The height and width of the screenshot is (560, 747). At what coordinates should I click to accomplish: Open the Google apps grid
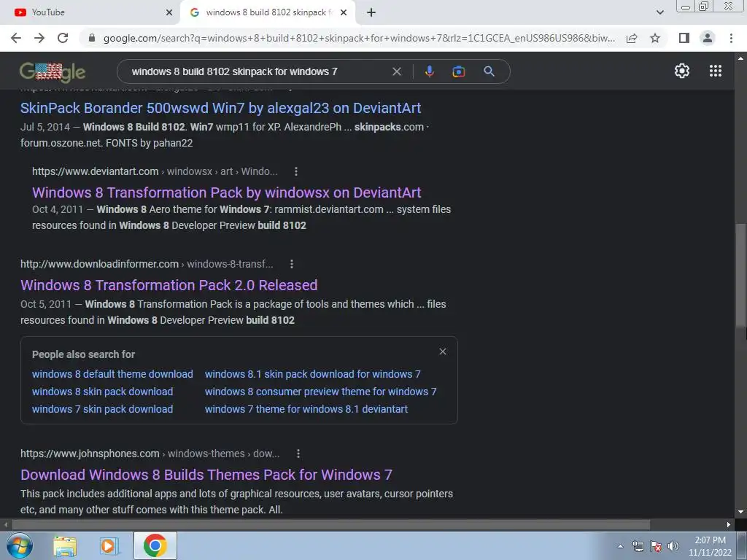[716, 71]
